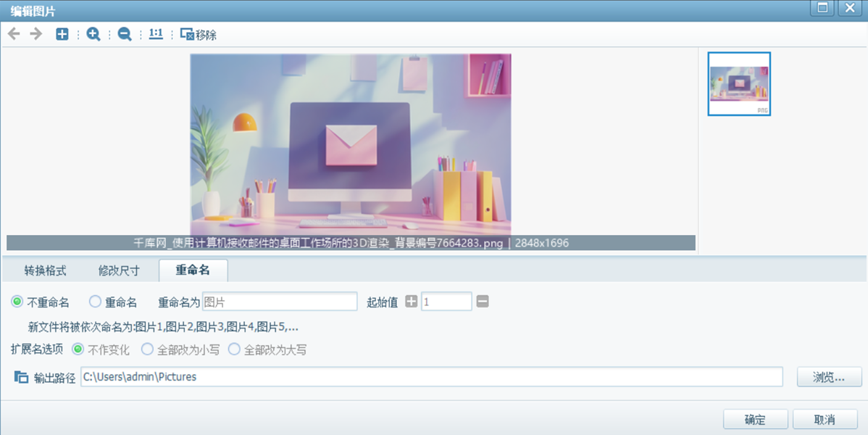Select the 重命名 radio button
This screenshot has width=868, height=435.
(x=95, y=302)
